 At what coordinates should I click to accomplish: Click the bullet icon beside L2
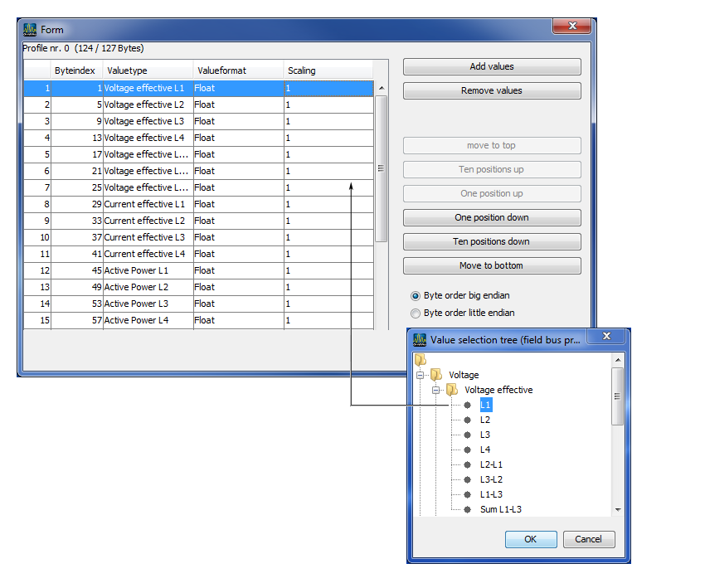point(466,420)
